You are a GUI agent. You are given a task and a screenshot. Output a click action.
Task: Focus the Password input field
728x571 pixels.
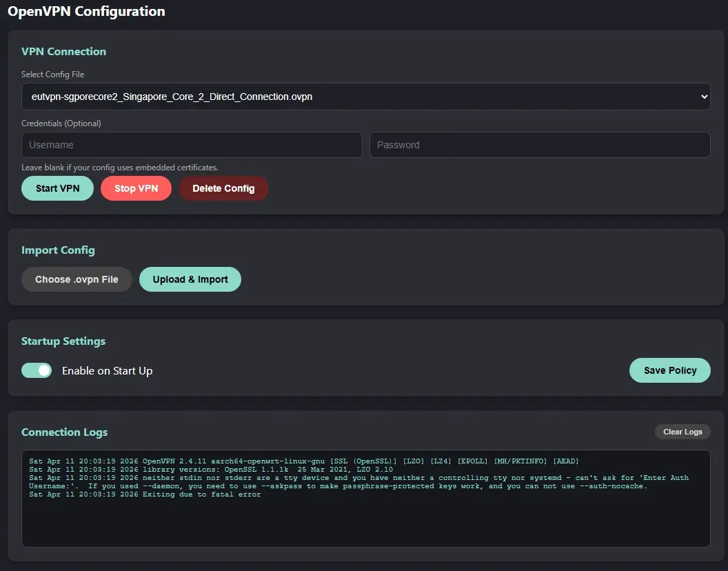point(540,145)
